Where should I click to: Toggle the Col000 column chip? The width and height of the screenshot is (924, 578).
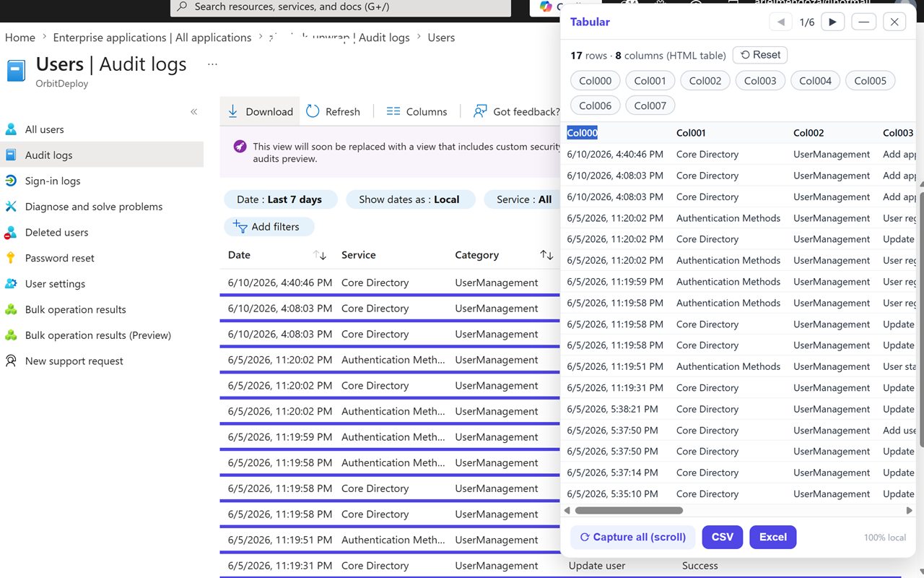pos(596,81)
